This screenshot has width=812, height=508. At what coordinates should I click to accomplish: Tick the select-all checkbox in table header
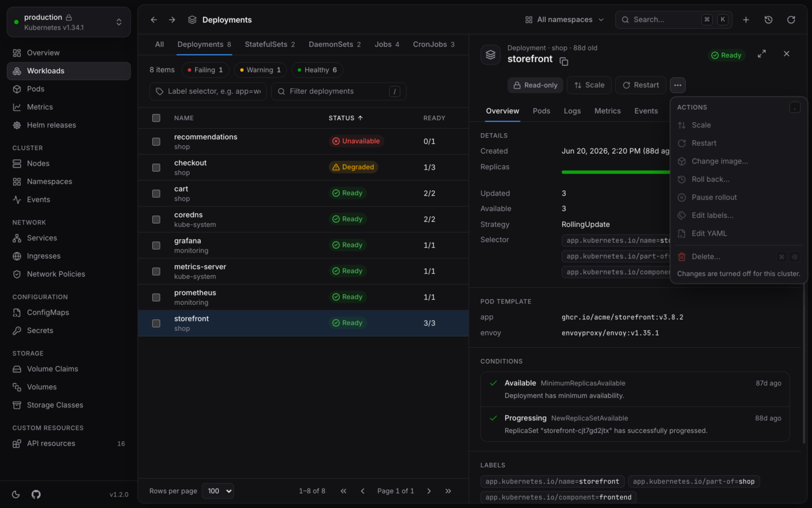click(x=156, y=118)
